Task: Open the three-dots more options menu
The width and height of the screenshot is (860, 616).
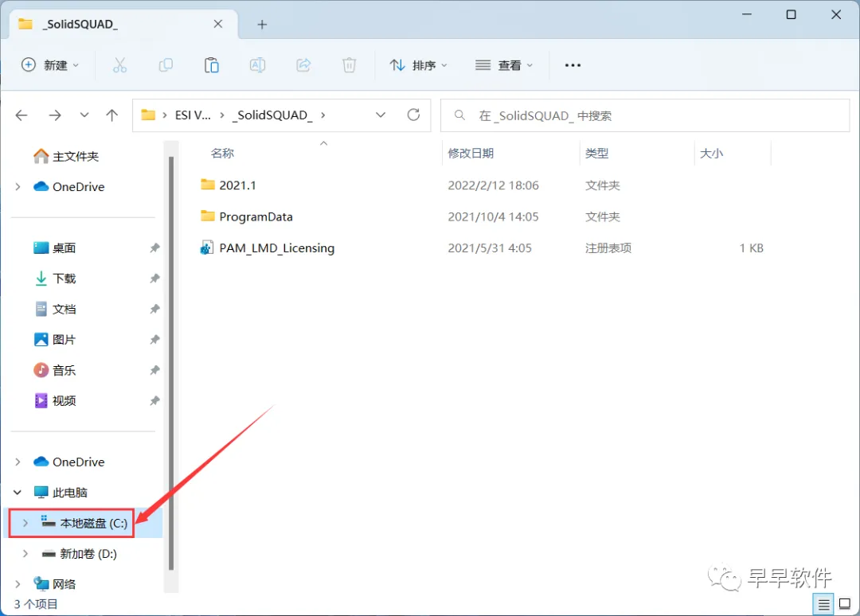Action: (573, 65)
